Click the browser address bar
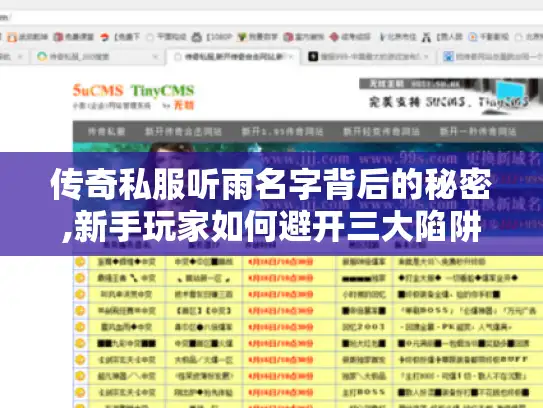The image size is (543, 408). (x=272, y=17)
